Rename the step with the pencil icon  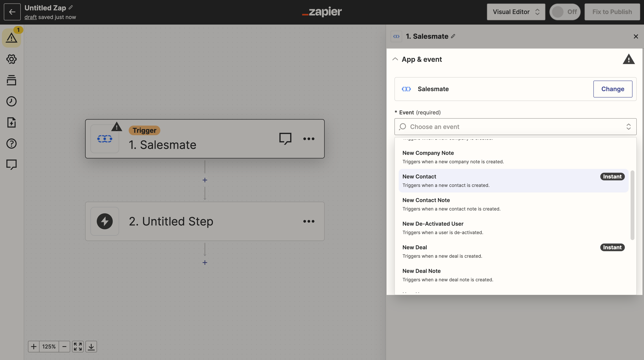tap(453, 36)
